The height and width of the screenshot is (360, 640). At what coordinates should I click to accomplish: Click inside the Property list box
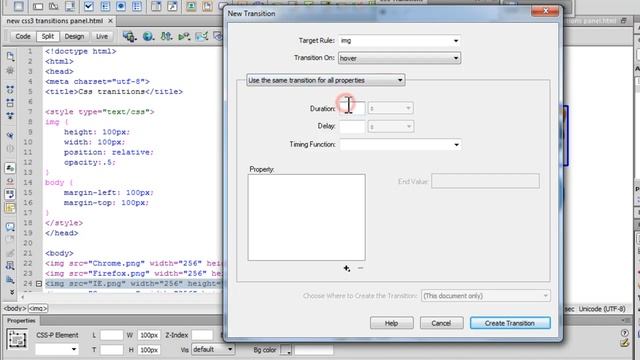(x=307, y=217)
